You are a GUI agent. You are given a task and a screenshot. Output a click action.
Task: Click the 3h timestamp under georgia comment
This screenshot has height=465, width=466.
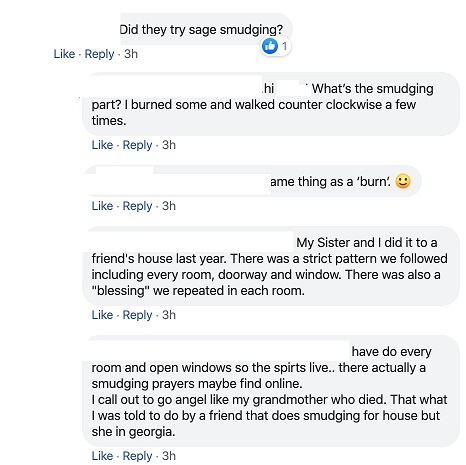coord(169,456)
